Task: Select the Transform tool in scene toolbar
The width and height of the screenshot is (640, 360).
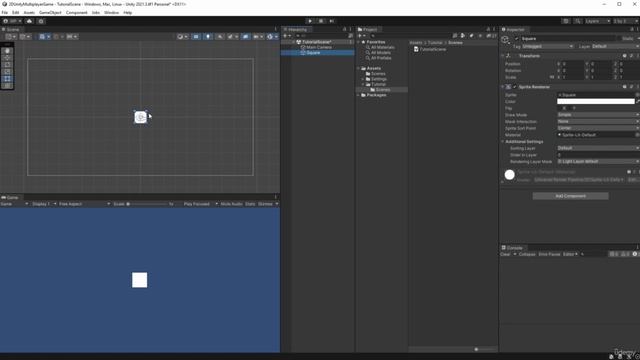Action: pos(7,86)
